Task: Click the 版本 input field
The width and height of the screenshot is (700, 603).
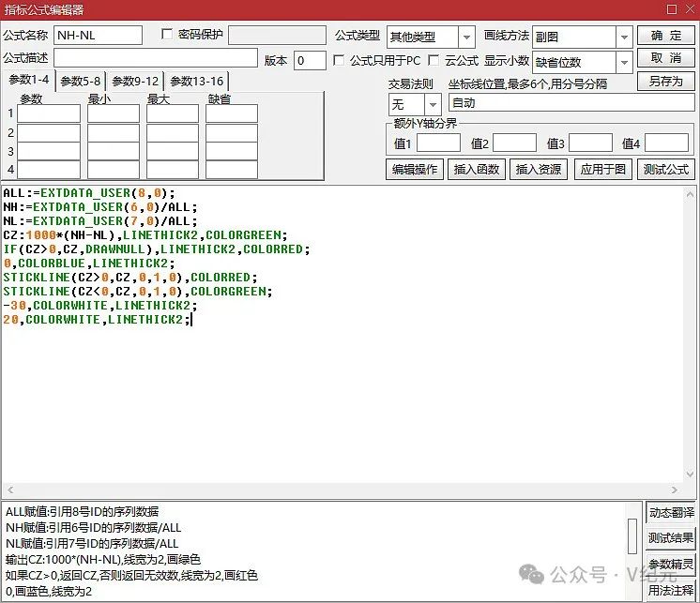Action: tap(310, 60)
